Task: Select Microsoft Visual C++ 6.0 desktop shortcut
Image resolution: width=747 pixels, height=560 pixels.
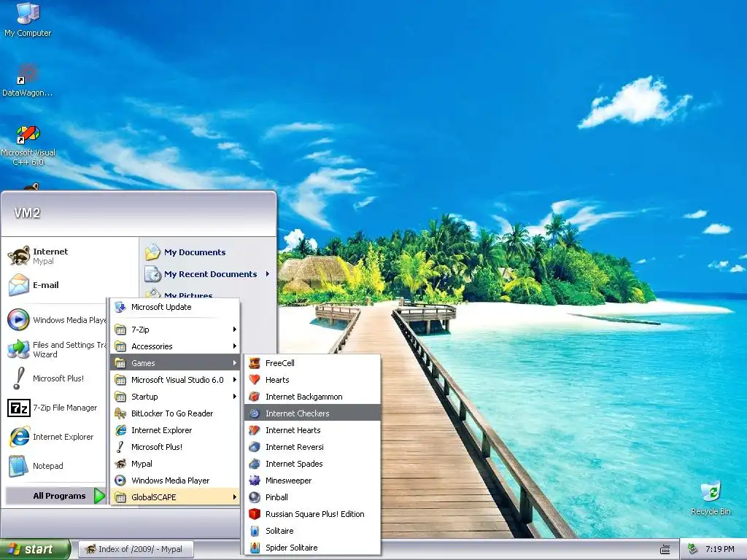Action: (x=28, y=145)
